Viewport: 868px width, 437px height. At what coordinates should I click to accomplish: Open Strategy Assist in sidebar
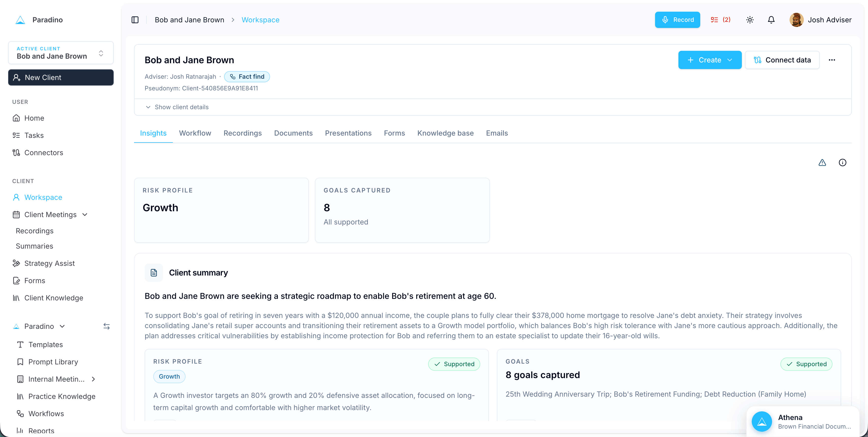(43, 263)
